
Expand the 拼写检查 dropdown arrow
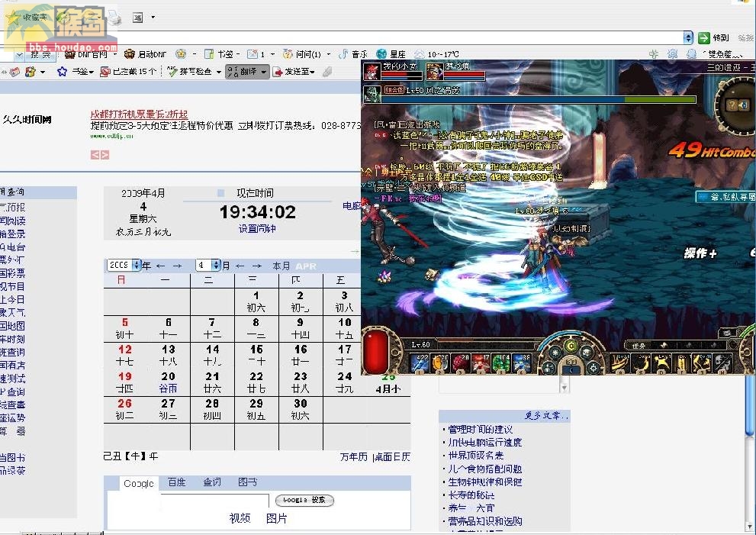click(218, 72)
